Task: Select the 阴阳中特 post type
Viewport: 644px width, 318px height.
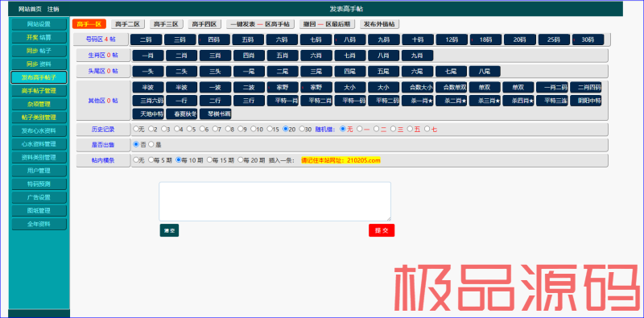Action: (586, 101)
